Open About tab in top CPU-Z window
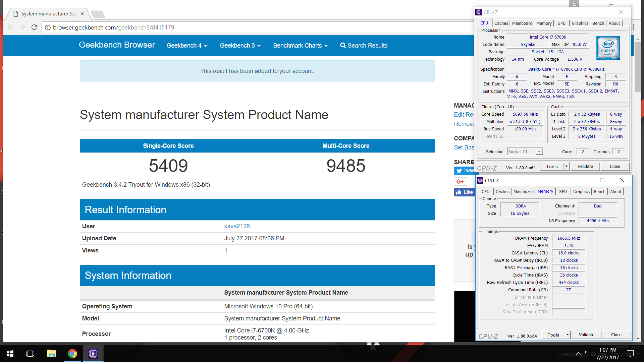The width and height of the screenshot is (644, 362). click(x=614, y=23)
